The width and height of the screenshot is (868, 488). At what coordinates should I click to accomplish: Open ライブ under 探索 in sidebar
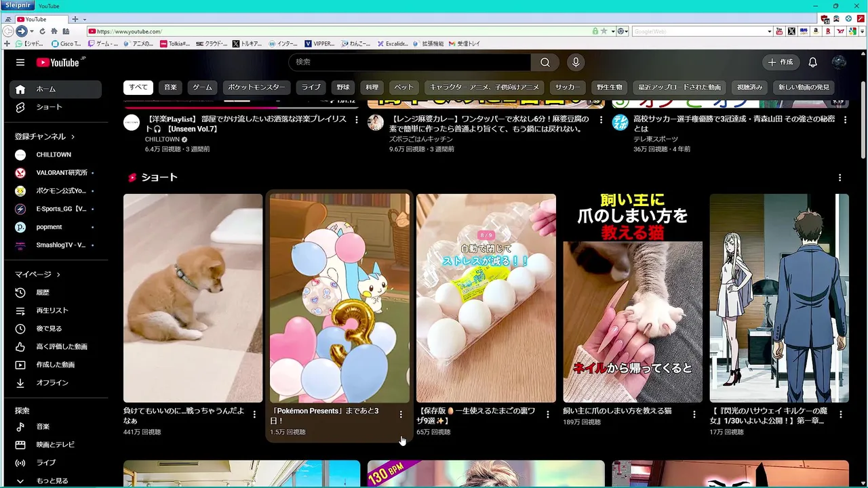(x=56, y=463)
